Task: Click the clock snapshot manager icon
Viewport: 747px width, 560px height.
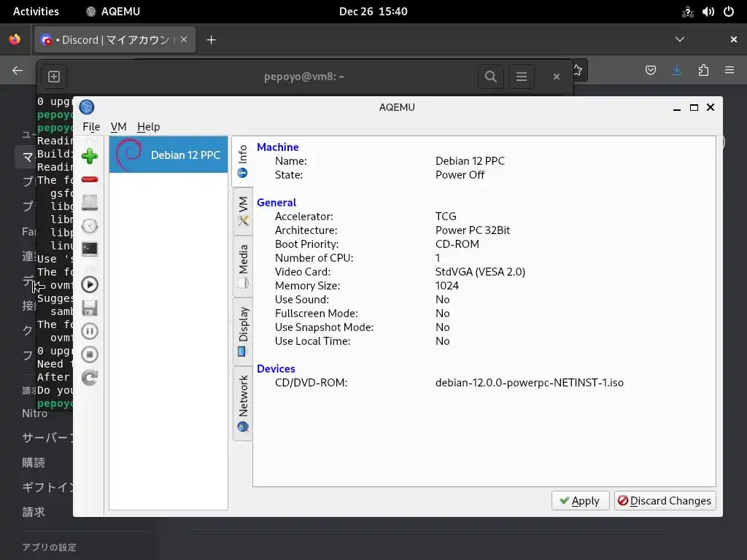Action: pyautogui.click(x=90, y=226)
